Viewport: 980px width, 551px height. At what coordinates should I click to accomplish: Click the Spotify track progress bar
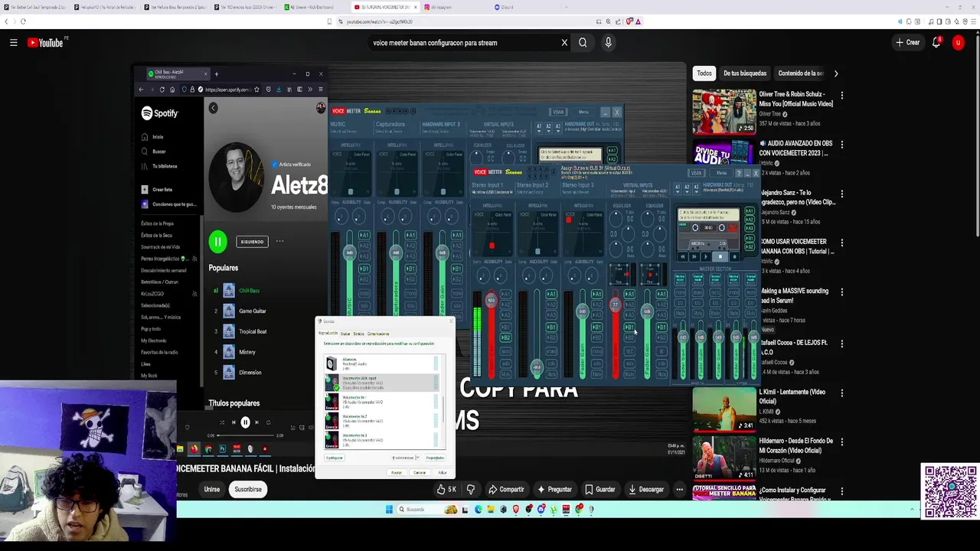[246, 435]
